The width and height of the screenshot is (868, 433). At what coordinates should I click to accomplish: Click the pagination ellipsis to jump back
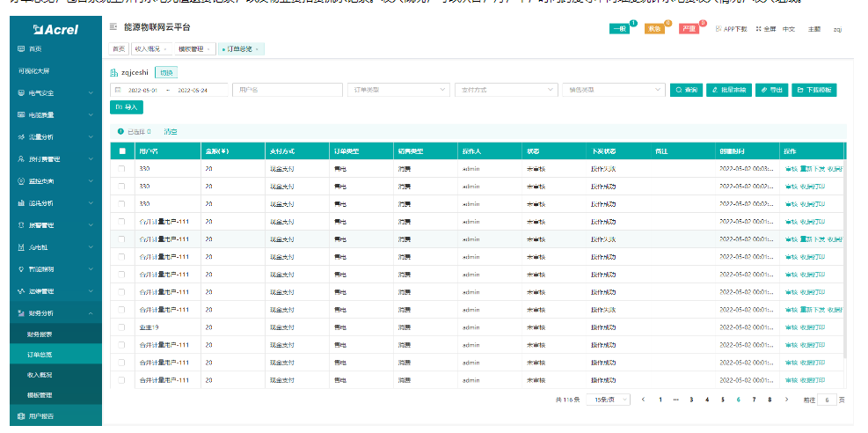click(675, 400)
